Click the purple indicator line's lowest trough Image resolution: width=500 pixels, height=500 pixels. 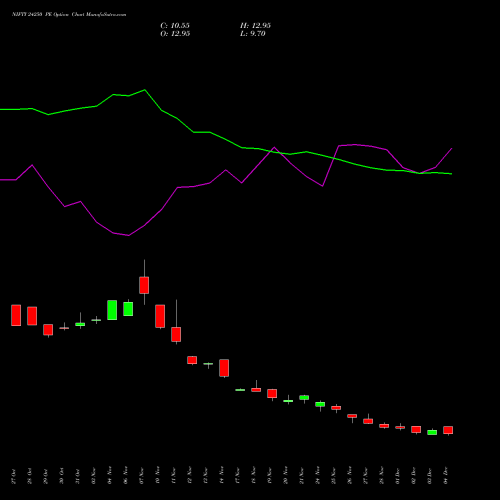coord(128,235)
